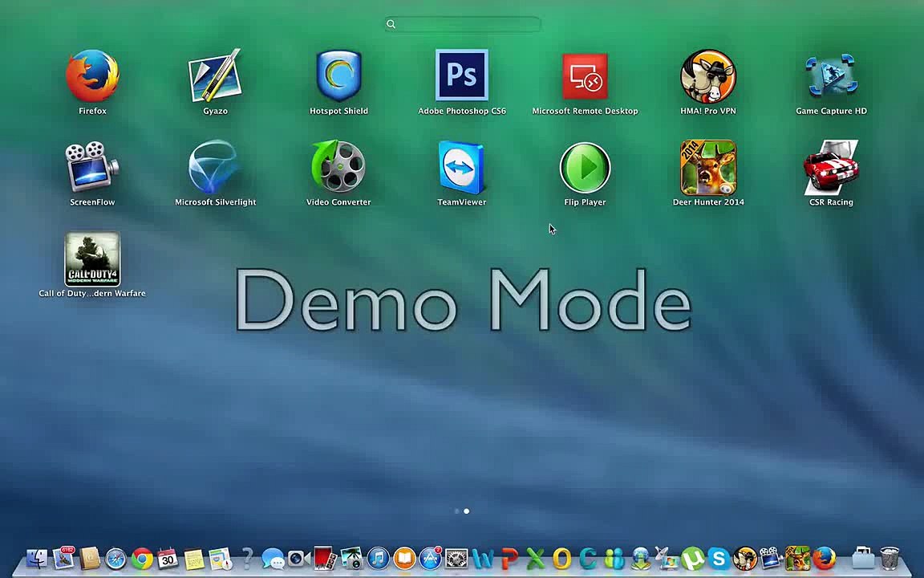Launch uTorrent from the Dock

(x=692, y=559)
